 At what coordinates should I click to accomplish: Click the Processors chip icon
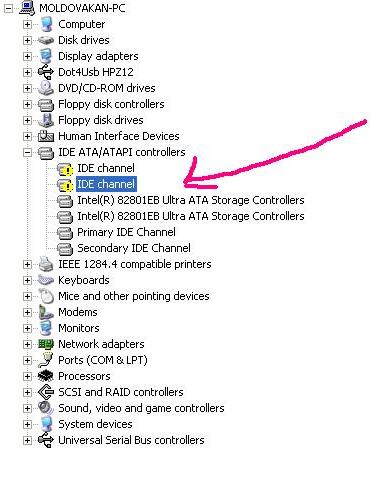point(46,376)
